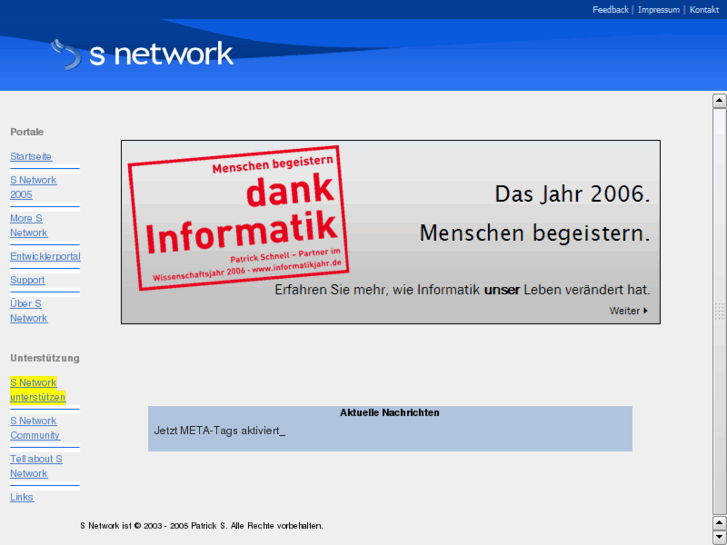Open the More S Network link

pyautogui.click(x=29, y=225)
